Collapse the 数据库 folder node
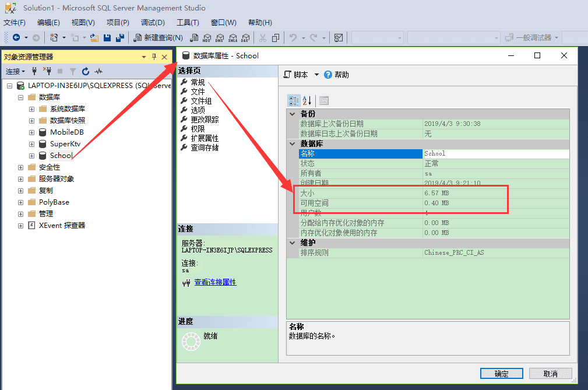Viewport: 588px width, 390px height. [x=20, y=97]
